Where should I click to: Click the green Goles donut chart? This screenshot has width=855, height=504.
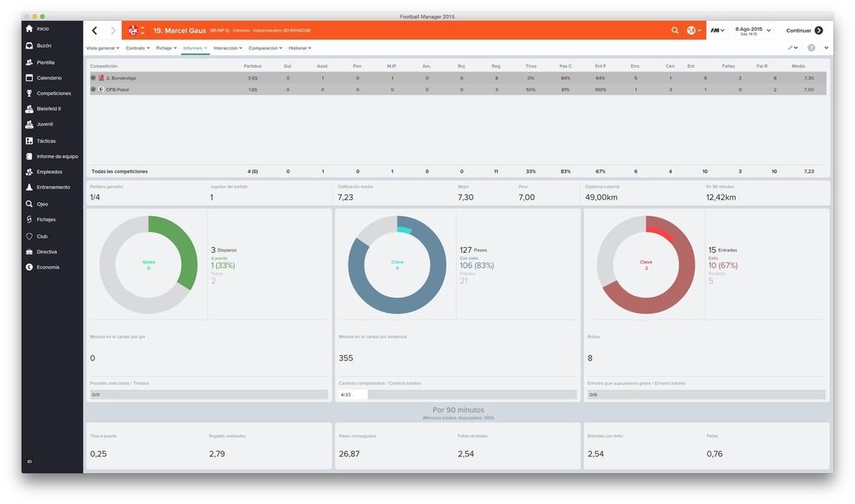[x=149, y=265]
